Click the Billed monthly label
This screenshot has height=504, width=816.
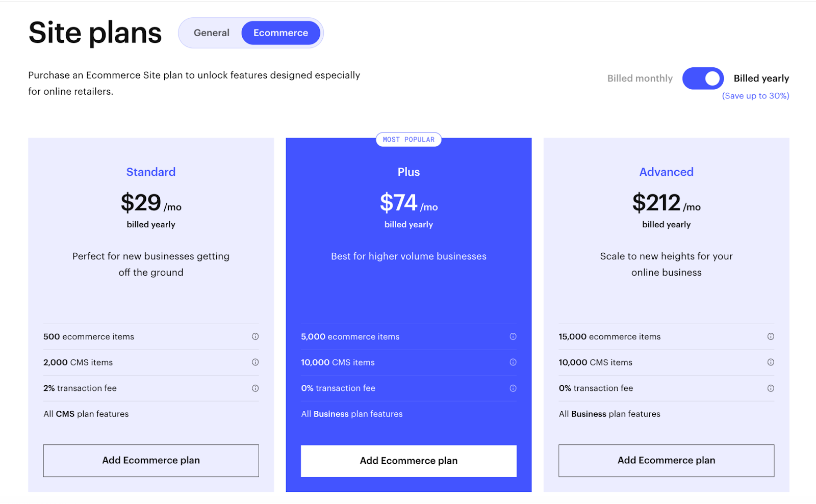pos(640,78)
